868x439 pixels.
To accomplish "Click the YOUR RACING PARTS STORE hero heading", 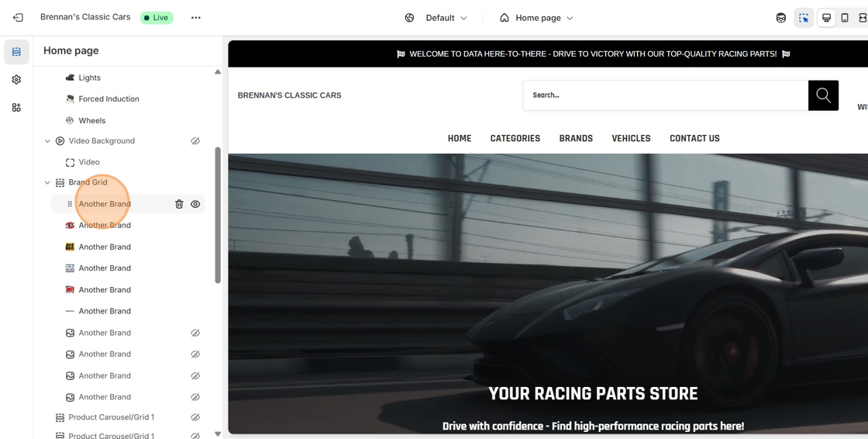I will [593, 393].
